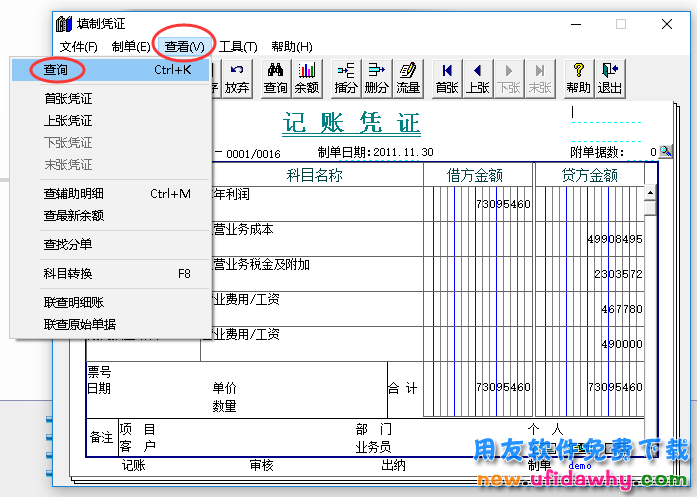The height and width of the screenshot is (497, 697).
Task: Click the 科目转换 menu item
Action: 68,273
